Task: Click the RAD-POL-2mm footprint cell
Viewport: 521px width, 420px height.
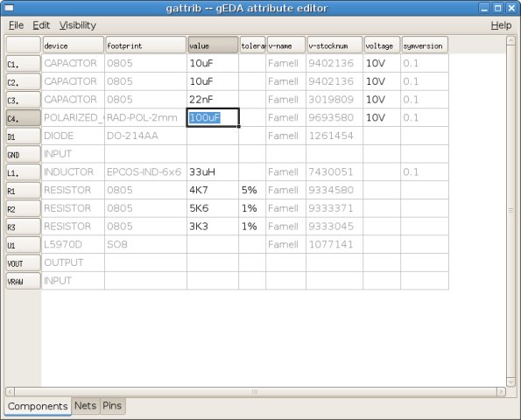Action: (145, 117)
